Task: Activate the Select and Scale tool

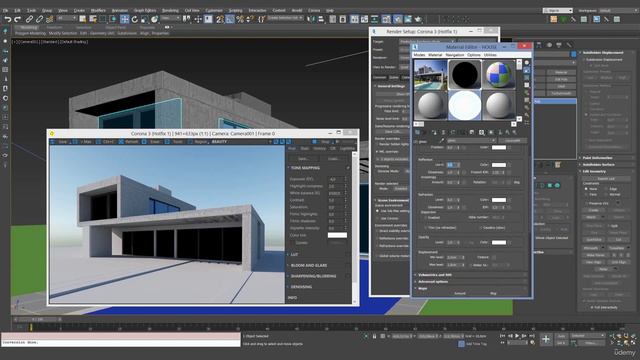Action: (144, 19)
